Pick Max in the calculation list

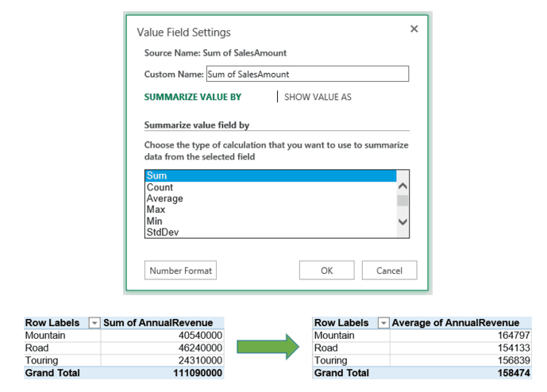coord(271,209)
